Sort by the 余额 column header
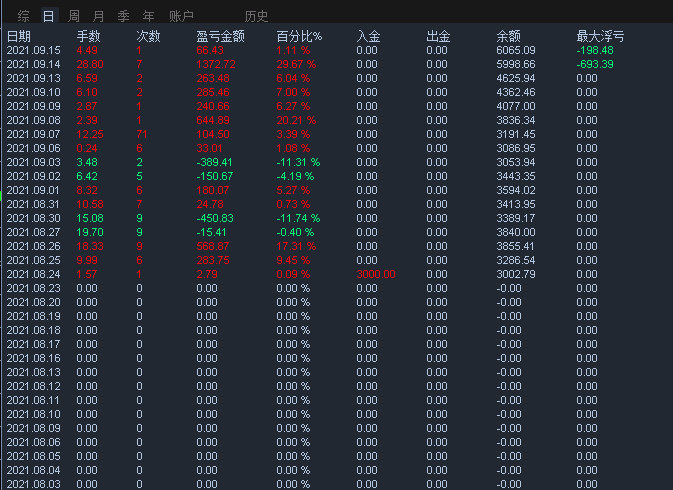 [508, 36]
